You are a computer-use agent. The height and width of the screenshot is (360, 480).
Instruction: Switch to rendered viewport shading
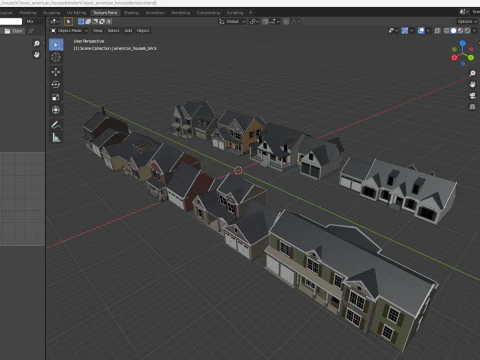click(468, 31)
